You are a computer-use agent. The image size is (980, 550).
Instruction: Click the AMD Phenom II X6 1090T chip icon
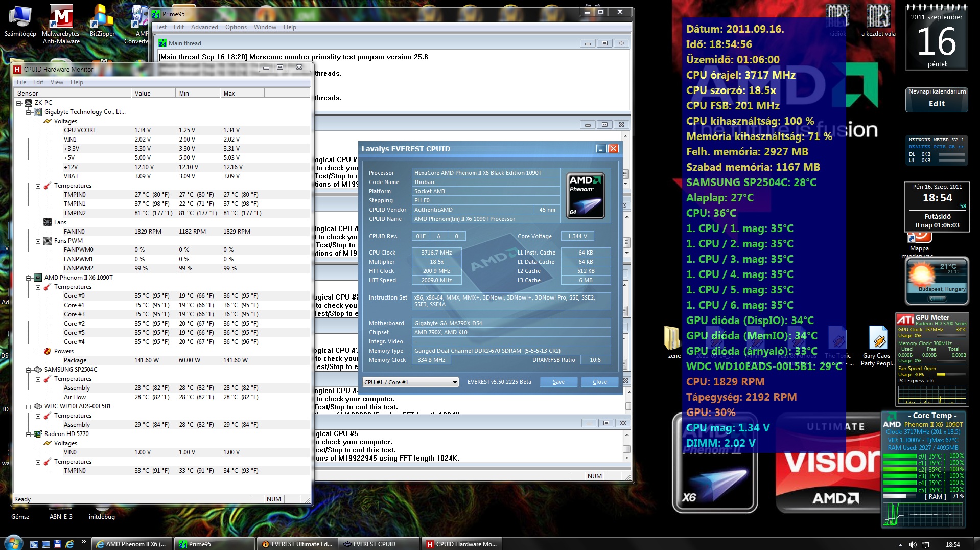tap(38, 278)
